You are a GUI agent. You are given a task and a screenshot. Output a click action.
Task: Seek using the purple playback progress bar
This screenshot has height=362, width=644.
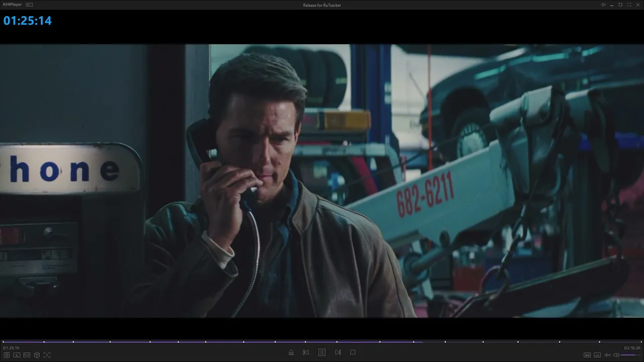322,342
